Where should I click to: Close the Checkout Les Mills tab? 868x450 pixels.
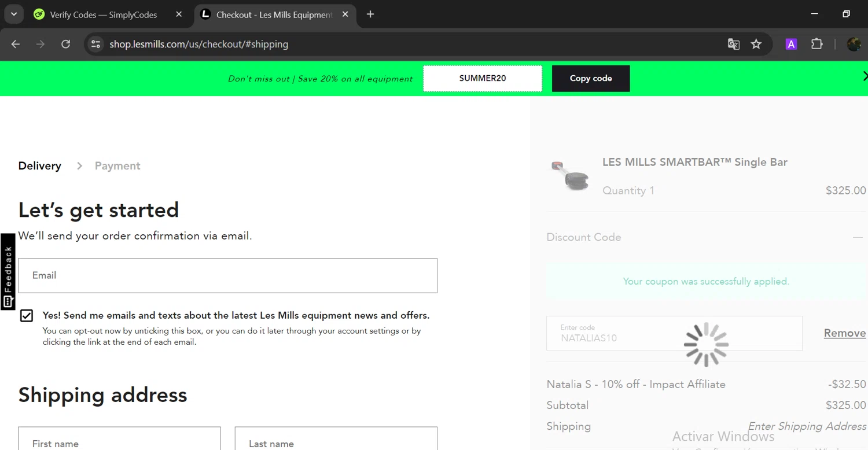coord(345,14)
